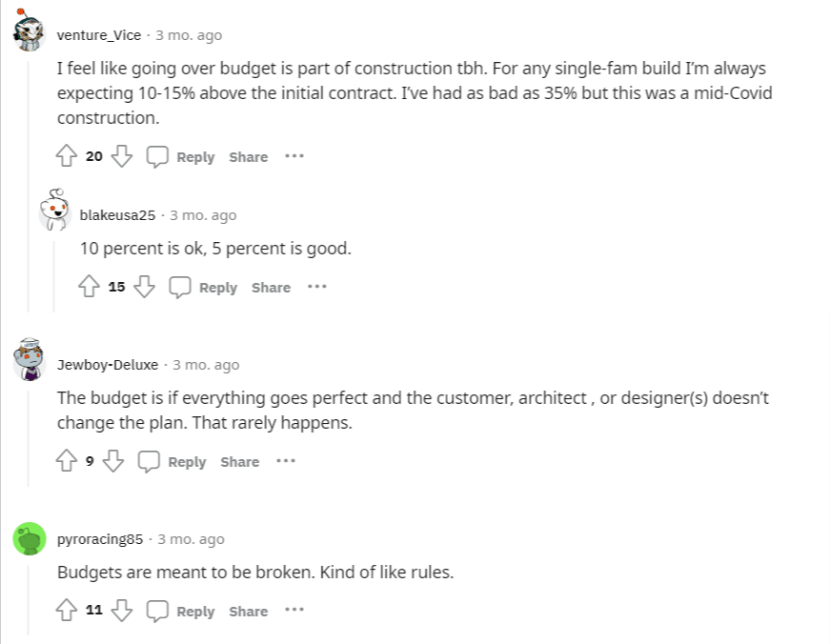Reply to venture_Vice's comment
The image size is (831, 644).
pos(181,156)
